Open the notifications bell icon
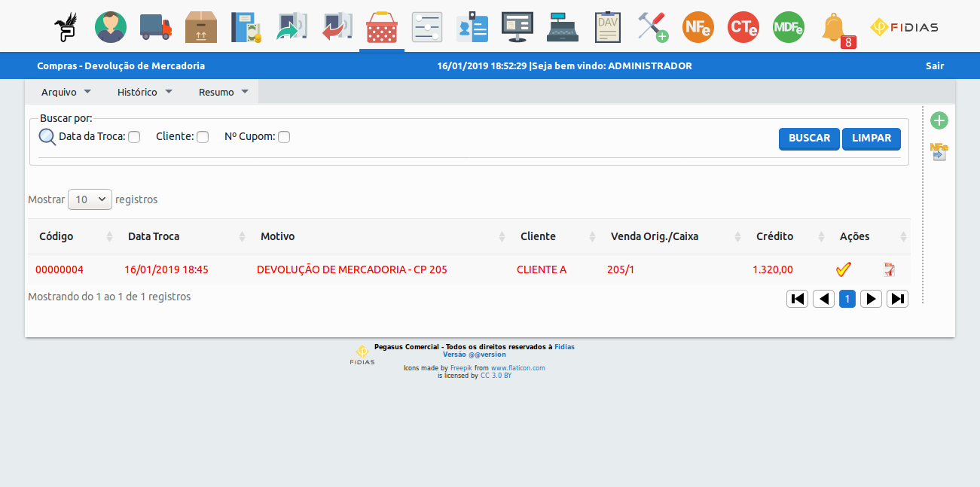This screenshot has width=980, height=487. coord(835,28)
